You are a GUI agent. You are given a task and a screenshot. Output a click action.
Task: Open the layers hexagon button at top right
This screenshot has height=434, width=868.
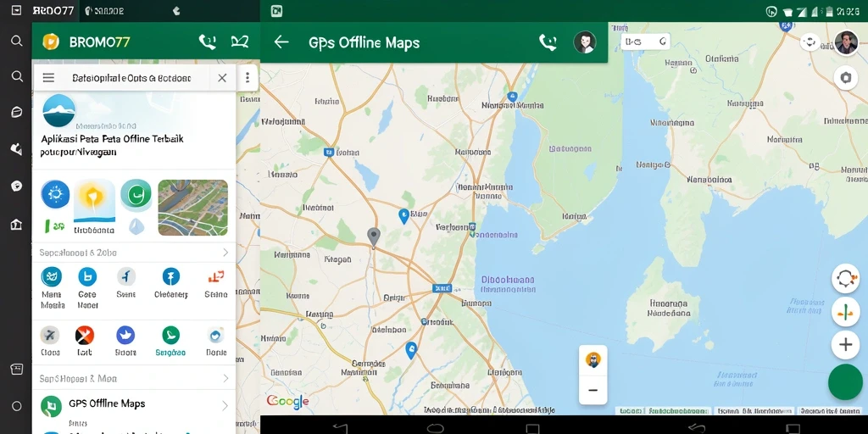coord(845,78)
